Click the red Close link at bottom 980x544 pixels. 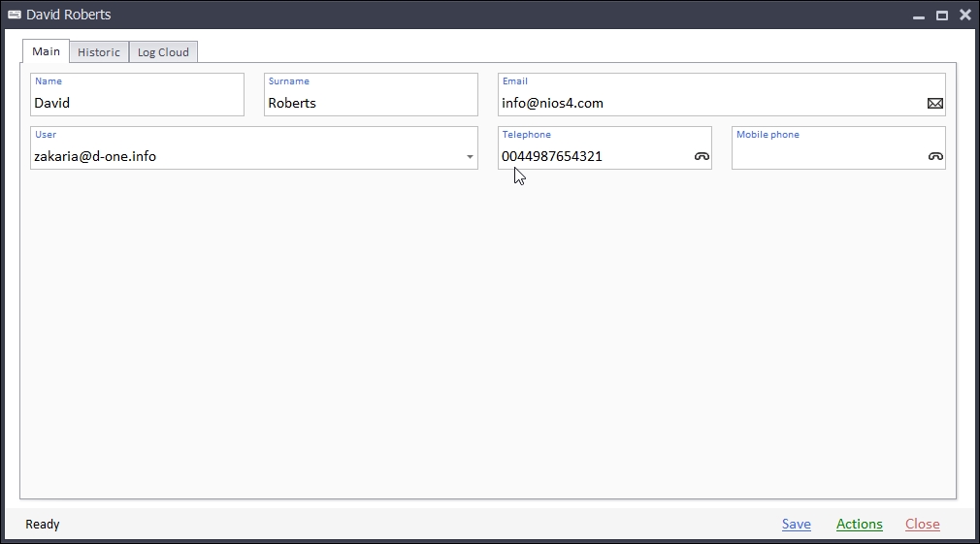[x=922, y=525]
